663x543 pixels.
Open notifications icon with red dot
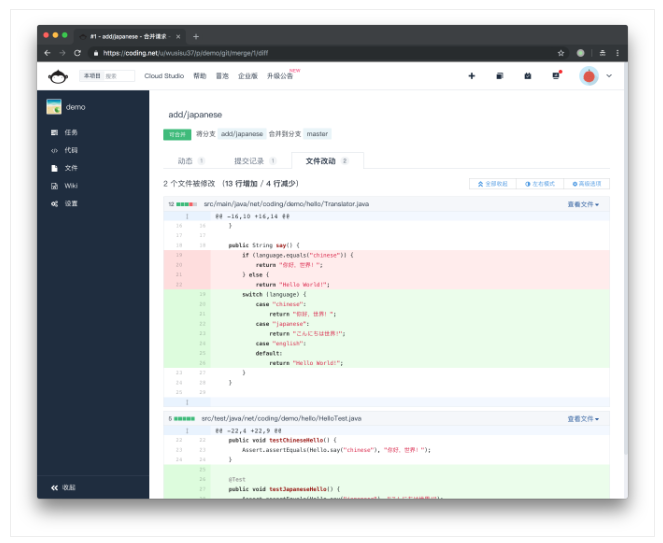click(556, 76)
